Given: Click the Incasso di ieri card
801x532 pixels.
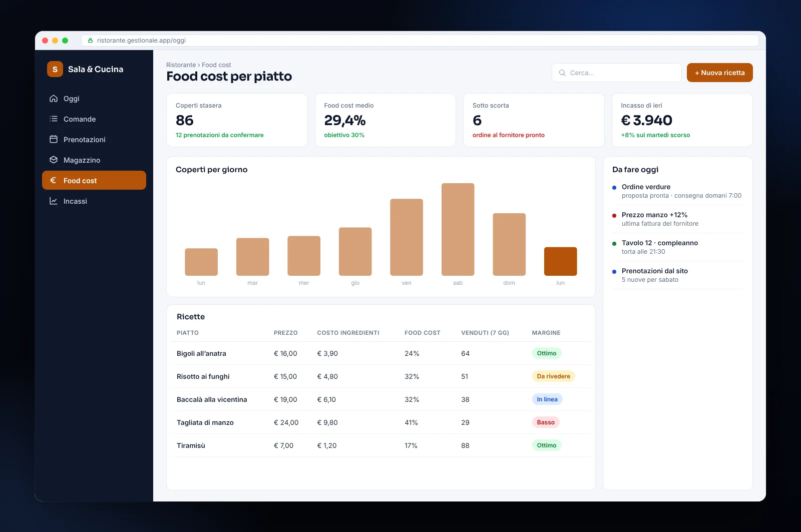Looking at the screenshot, I should 682,120.
